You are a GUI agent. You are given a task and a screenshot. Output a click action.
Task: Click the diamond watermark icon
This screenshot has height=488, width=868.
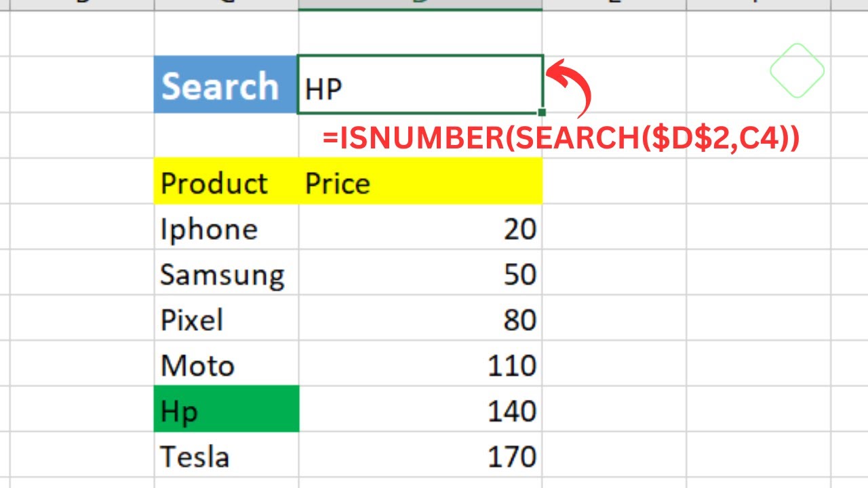797,70
